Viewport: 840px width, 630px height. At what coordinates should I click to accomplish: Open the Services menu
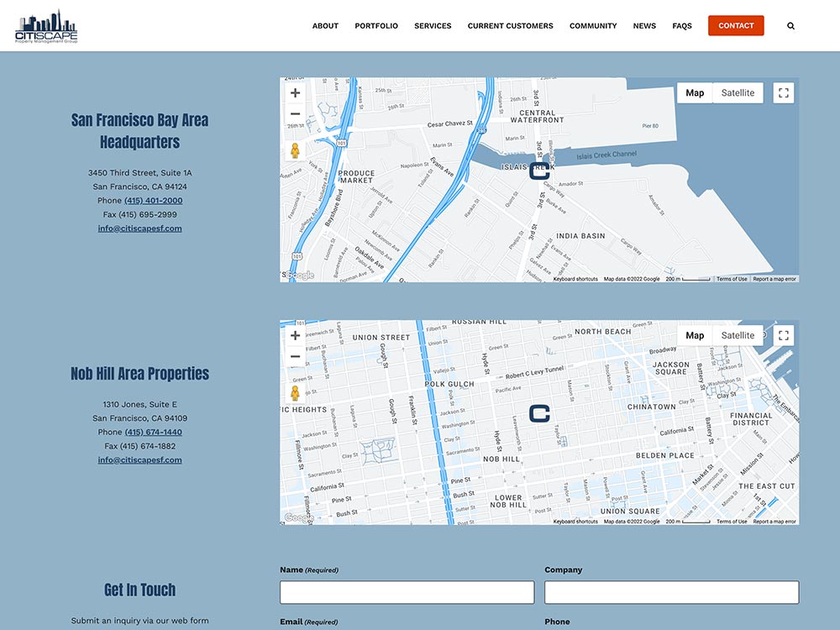tap(433, 26)
